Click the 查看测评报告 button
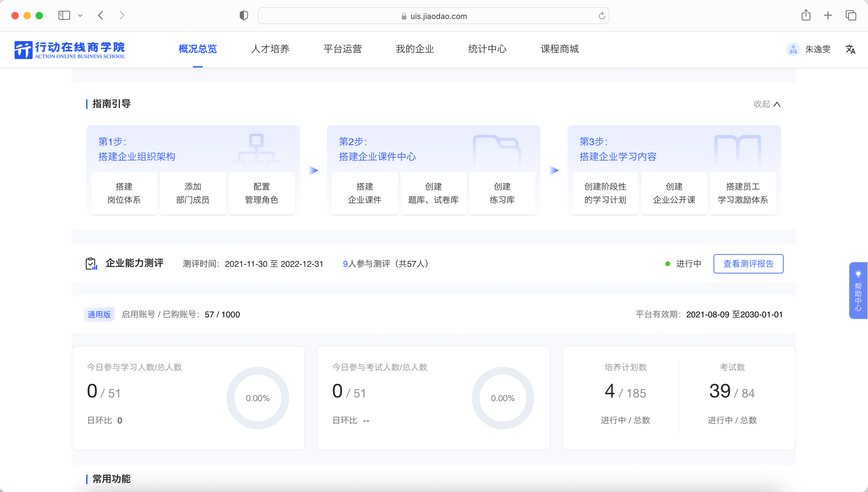Screen dimensions: 868x492 748,263
